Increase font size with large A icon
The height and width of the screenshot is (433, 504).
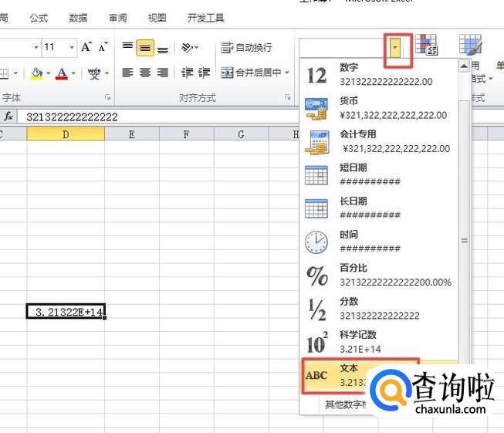[x=86, y=47]
